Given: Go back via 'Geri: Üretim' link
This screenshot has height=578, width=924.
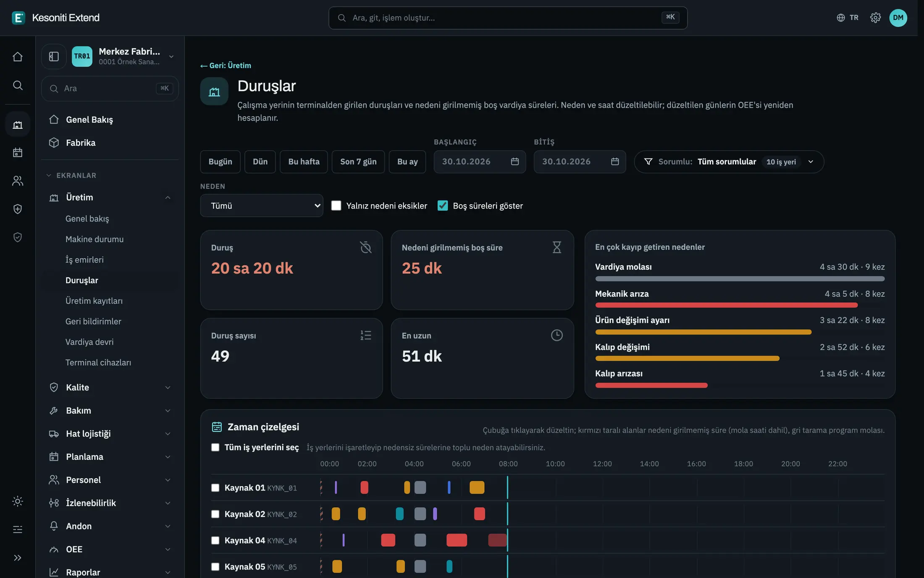Looking at the screenshot, I should [226, 66].
